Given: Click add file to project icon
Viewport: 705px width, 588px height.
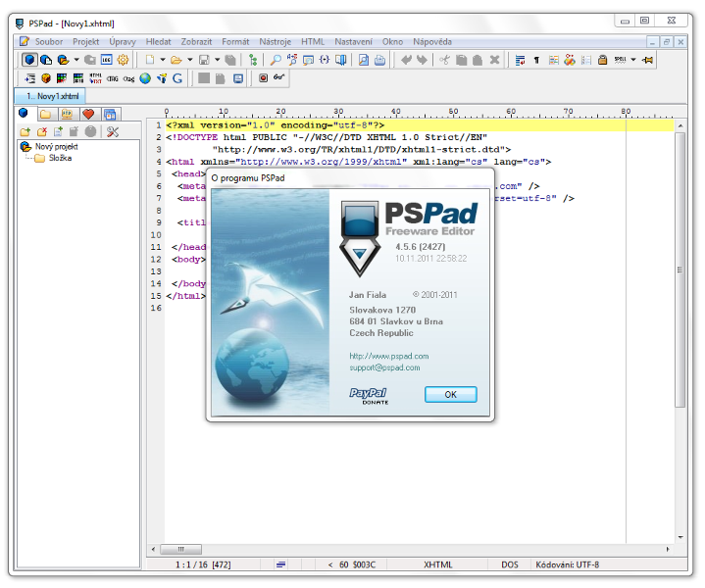Looking at the screenshot, I should [x=58, y=131].
